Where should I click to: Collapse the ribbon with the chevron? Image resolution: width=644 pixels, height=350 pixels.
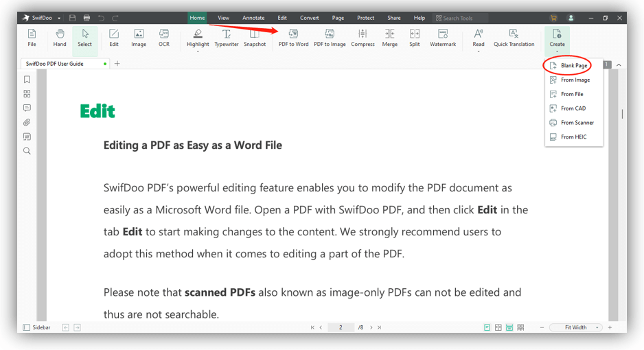coord(619,65)
